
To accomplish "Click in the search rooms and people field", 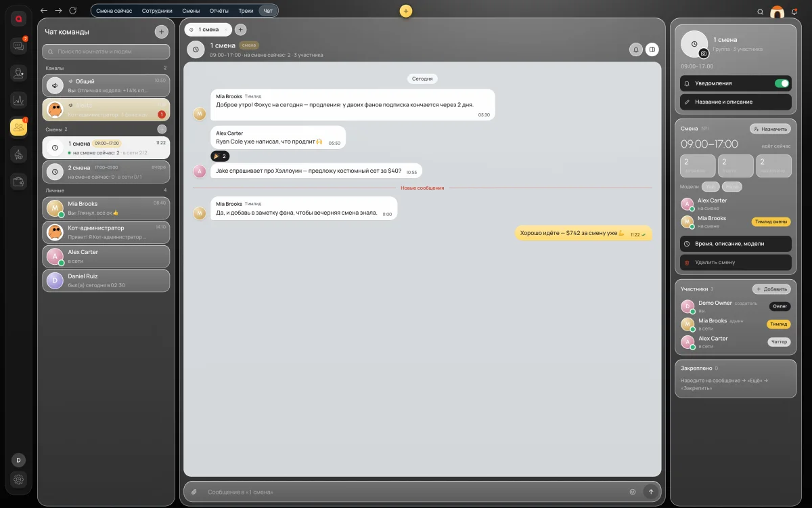I will point(106,51).
